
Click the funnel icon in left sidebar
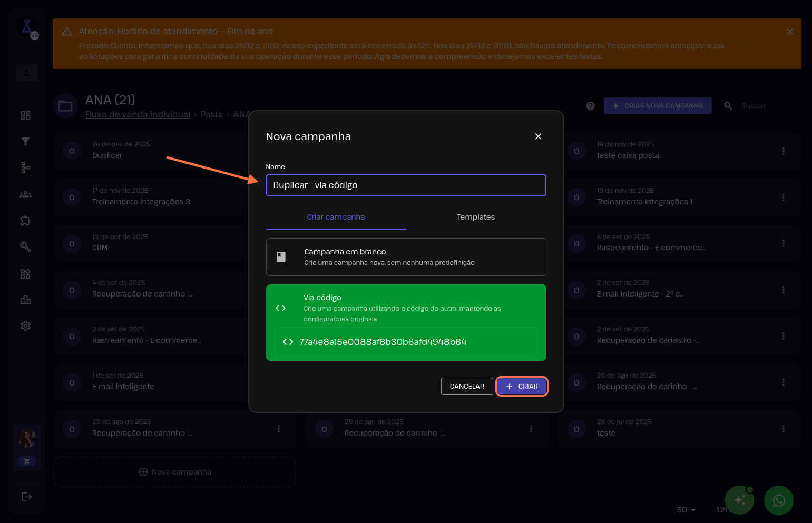(25, 141)
